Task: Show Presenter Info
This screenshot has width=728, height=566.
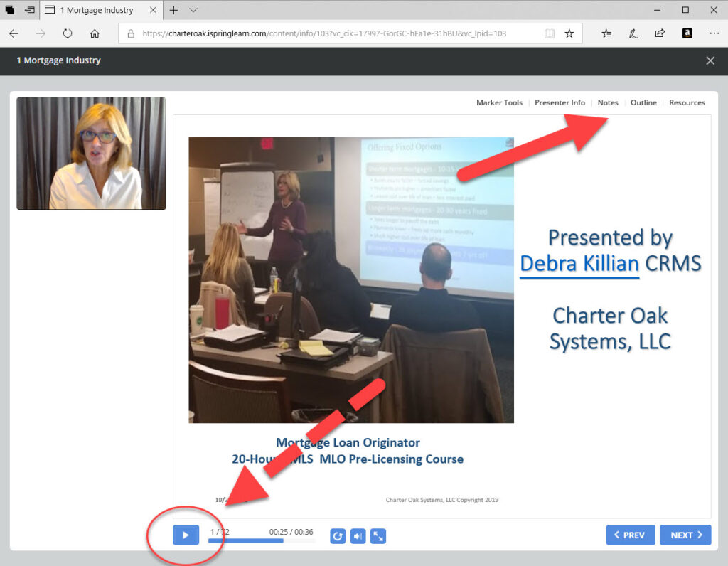Action: [x=560, y=102]
